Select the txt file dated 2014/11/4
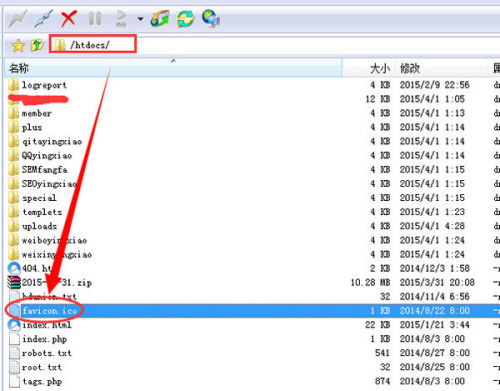 (x=49, y=296)
